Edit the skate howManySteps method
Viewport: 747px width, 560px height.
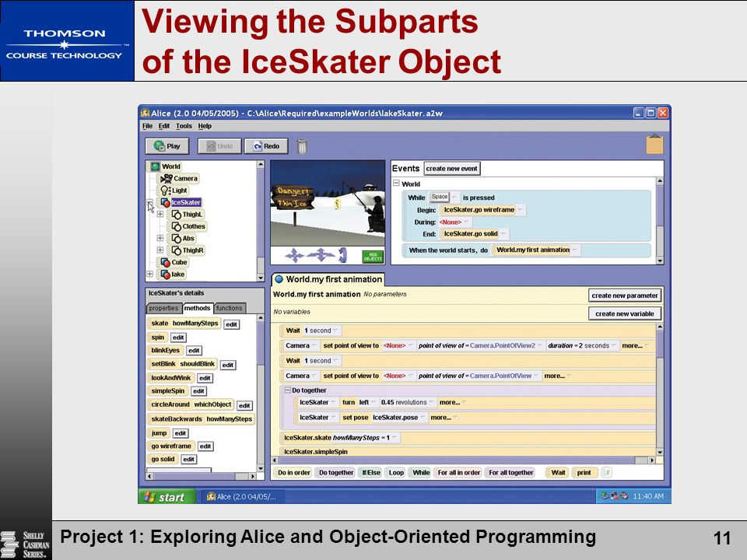point(232,324)
